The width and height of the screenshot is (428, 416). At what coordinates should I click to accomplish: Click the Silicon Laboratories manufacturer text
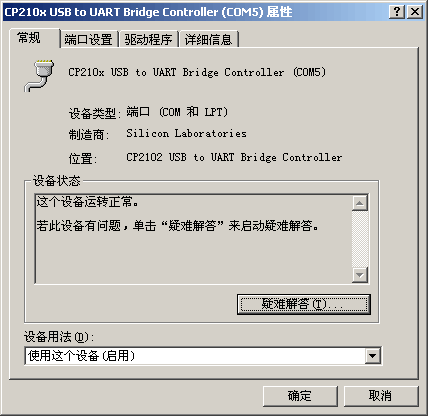[x=186, y=134]
